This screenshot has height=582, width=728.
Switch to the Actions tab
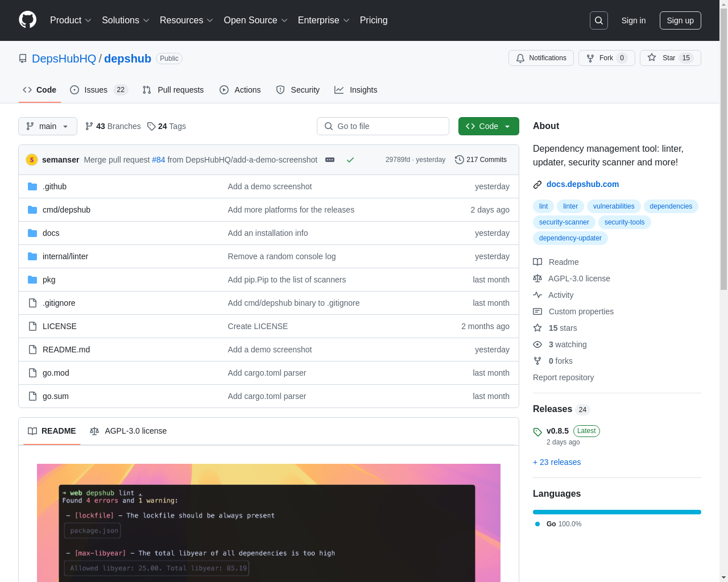pyautogui.click(x=240, y=90)
